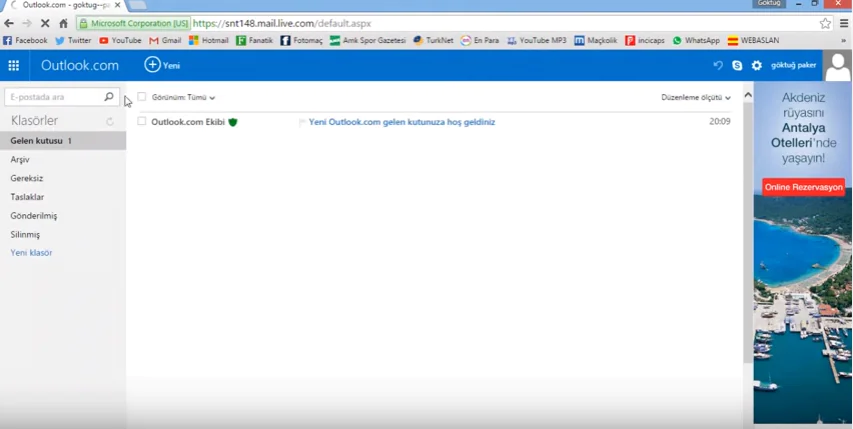Go to the browser home page icon
The height and width of the screenshot is (429, 853).
point(64,23)
